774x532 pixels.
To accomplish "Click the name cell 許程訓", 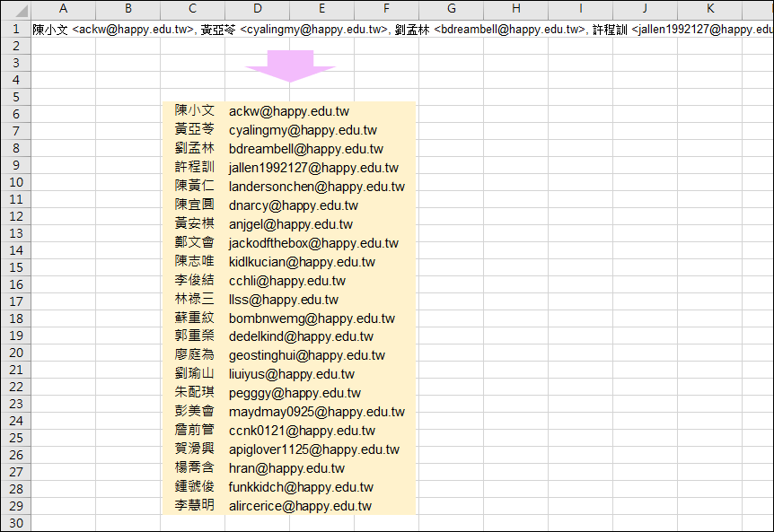I will 195,167.
